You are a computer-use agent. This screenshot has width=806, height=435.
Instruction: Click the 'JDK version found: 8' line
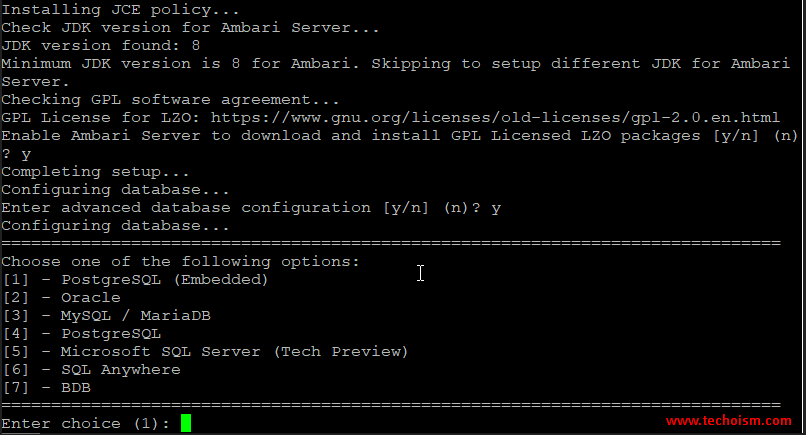101,46
